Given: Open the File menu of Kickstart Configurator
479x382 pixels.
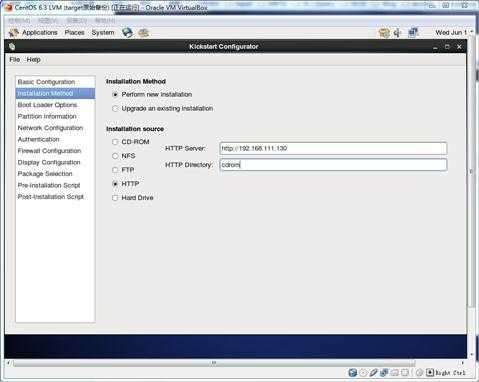Looking at the screenshot, I should [x=15, y=60].
